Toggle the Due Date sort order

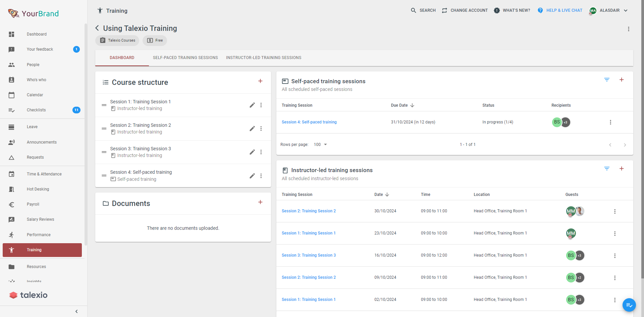[412, 105]
